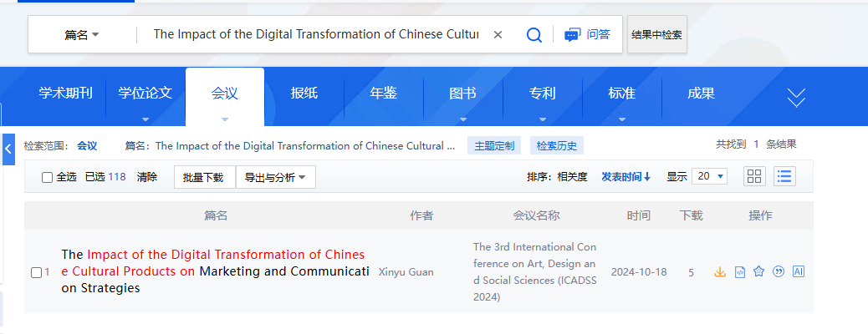Switch to grid view layout

[x=755, y=176]
